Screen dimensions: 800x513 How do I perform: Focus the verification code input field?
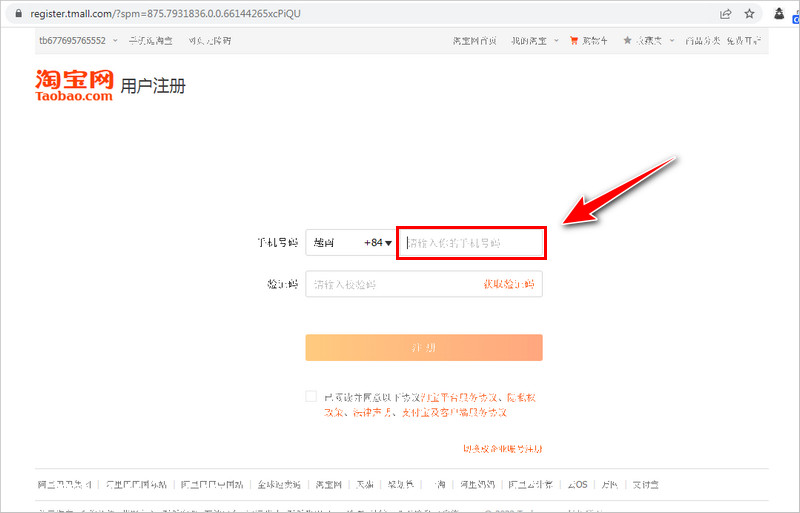390,285
